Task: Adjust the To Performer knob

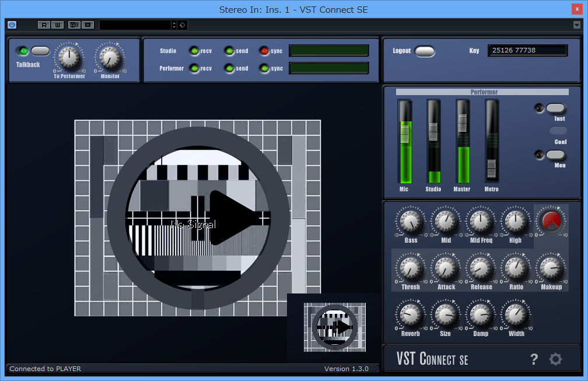Action: tap(69, 58)
